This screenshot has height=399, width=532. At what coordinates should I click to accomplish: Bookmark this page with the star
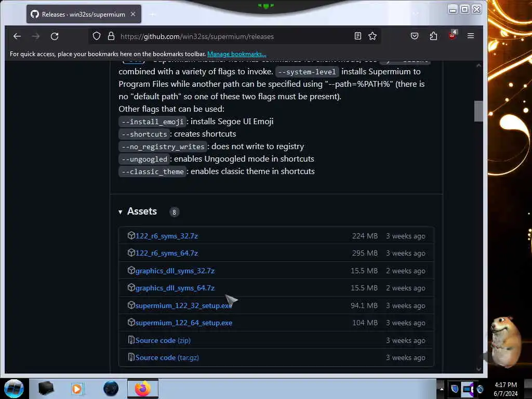(x=373, y=36)
